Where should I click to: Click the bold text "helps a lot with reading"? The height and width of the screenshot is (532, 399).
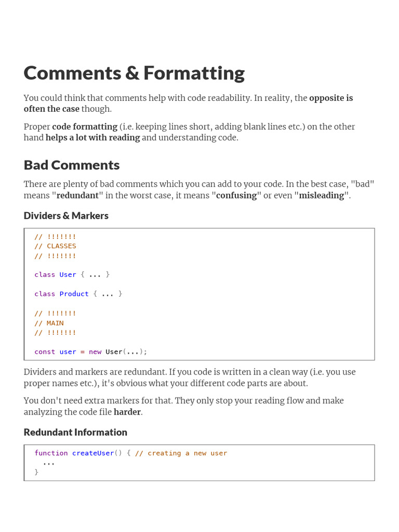pyautogui.click(x=92, y=138)
